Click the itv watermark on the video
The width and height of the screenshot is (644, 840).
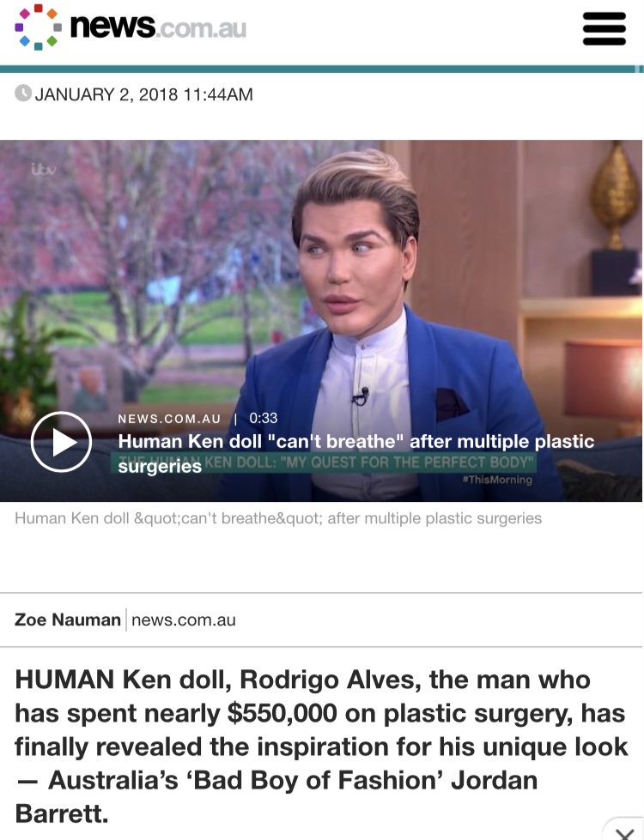point(44,170)
